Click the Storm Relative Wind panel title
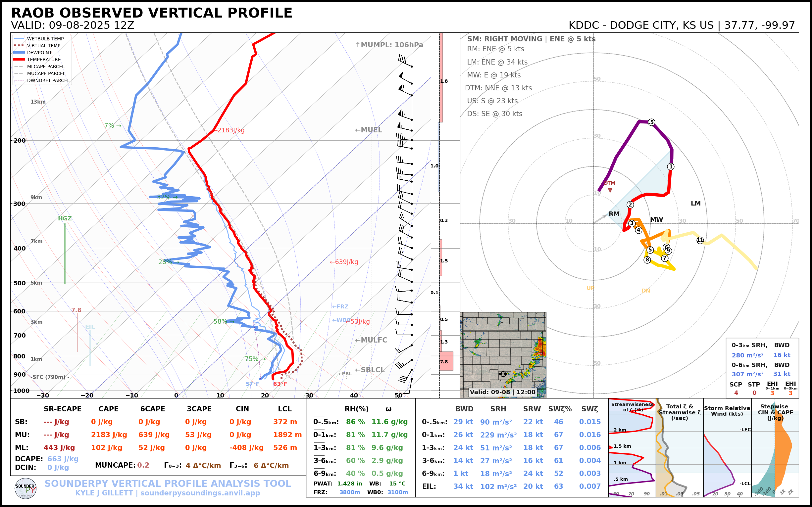Image resolution: width=812 pixels, height=507 pixels. [x=727, y=411]
